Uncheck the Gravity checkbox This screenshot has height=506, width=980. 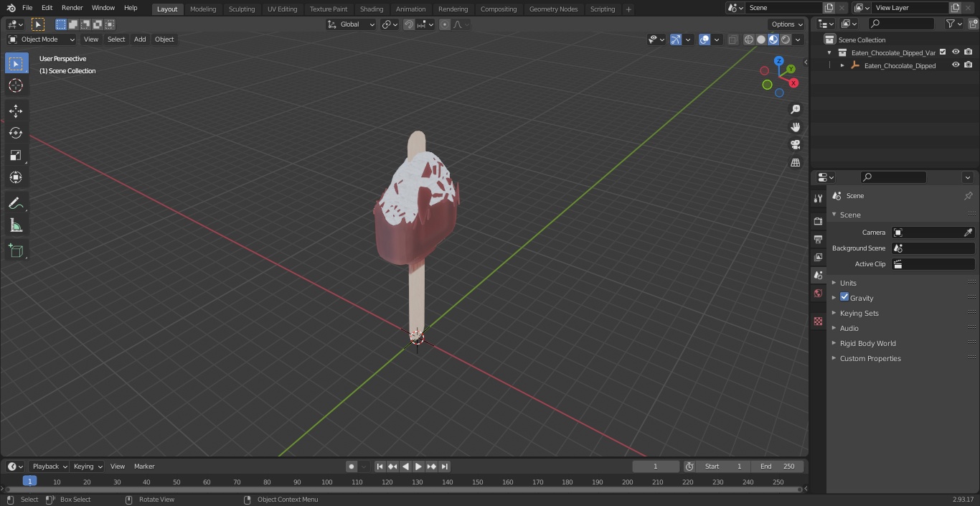(844, 297)
